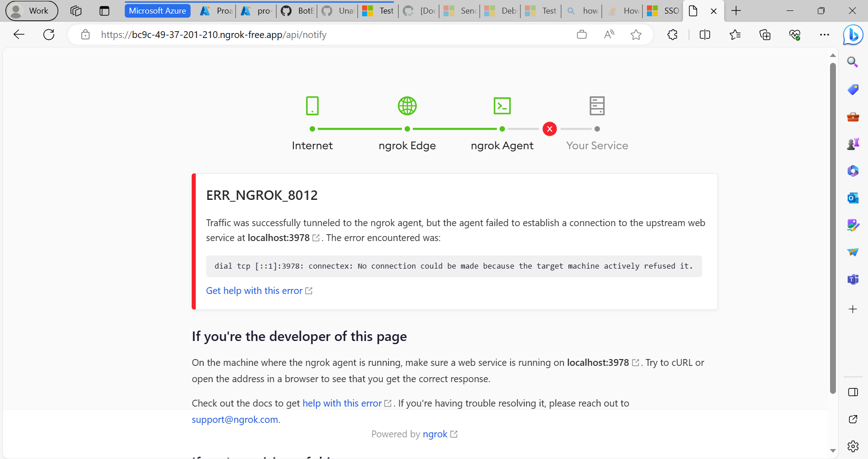This screenshot has width=868, height=459.
Task: Open the Games panel in sidebar
Action: coord(853,143)
